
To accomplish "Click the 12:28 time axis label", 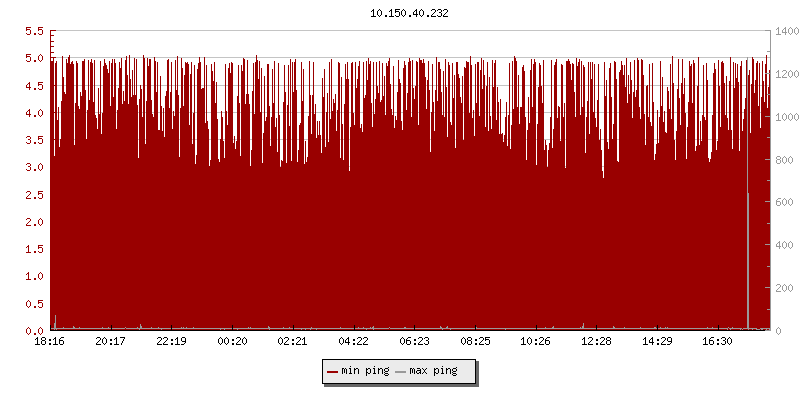I will 596,341.
